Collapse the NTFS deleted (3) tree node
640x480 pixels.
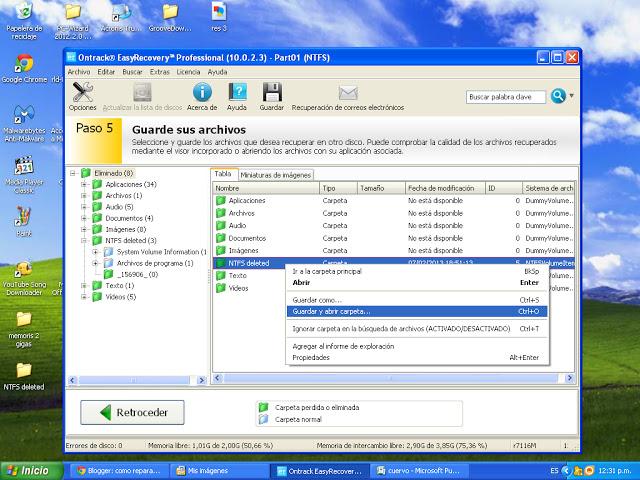tap(85, 241)
